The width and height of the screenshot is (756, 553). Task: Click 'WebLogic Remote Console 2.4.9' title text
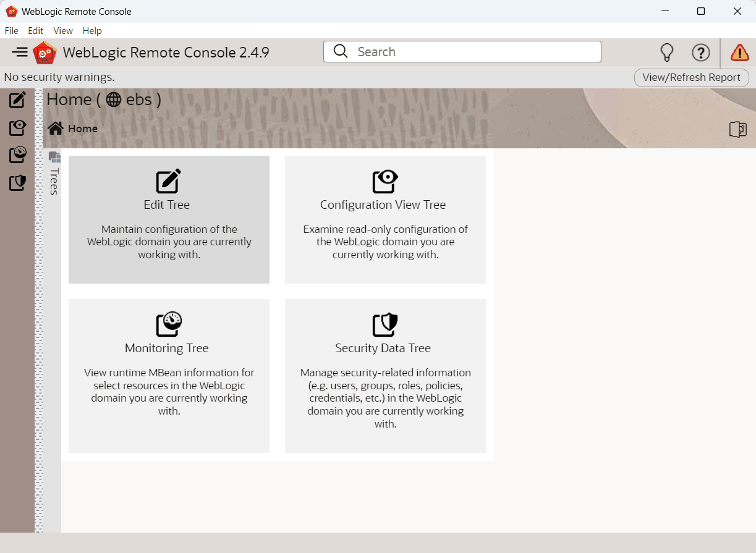click(166, 53)
